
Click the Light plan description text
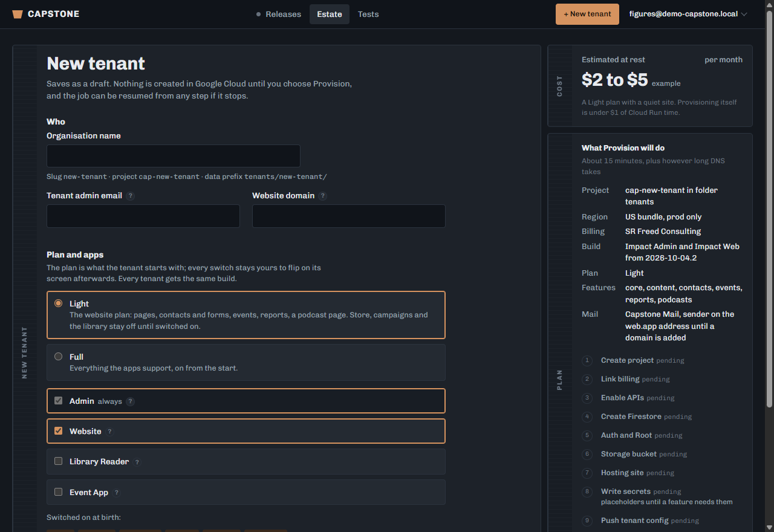point(249,320)
